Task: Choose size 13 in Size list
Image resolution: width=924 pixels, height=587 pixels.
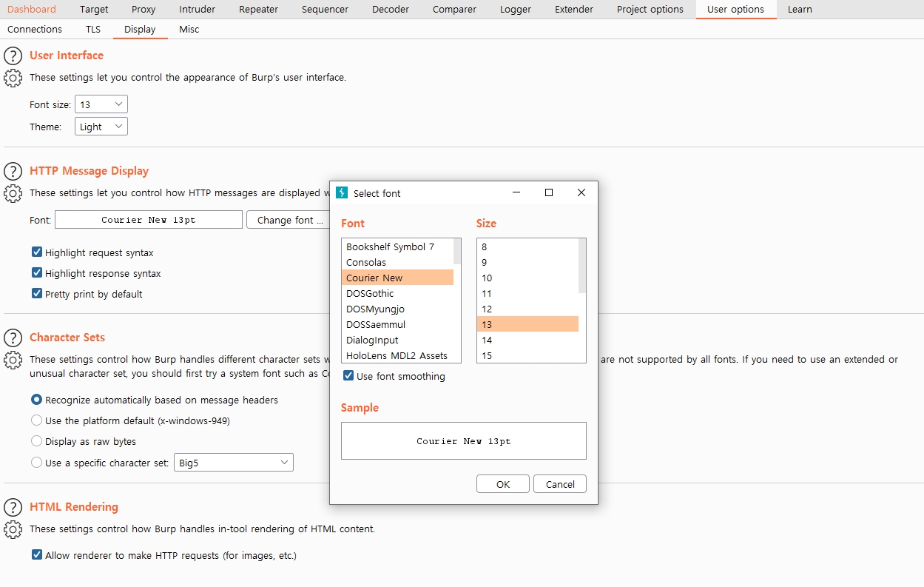Action: pyautogui.click(x=527, y=324)
